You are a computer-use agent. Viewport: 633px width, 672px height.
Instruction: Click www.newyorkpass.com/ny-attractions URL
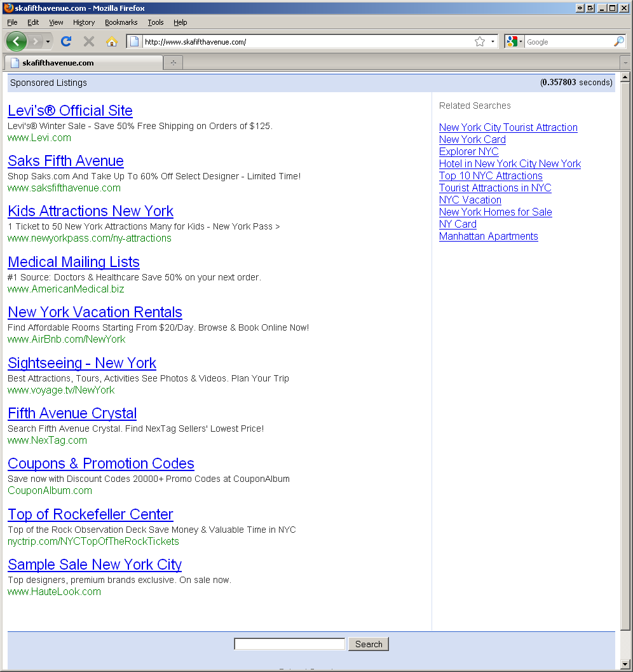coord(90,238)
